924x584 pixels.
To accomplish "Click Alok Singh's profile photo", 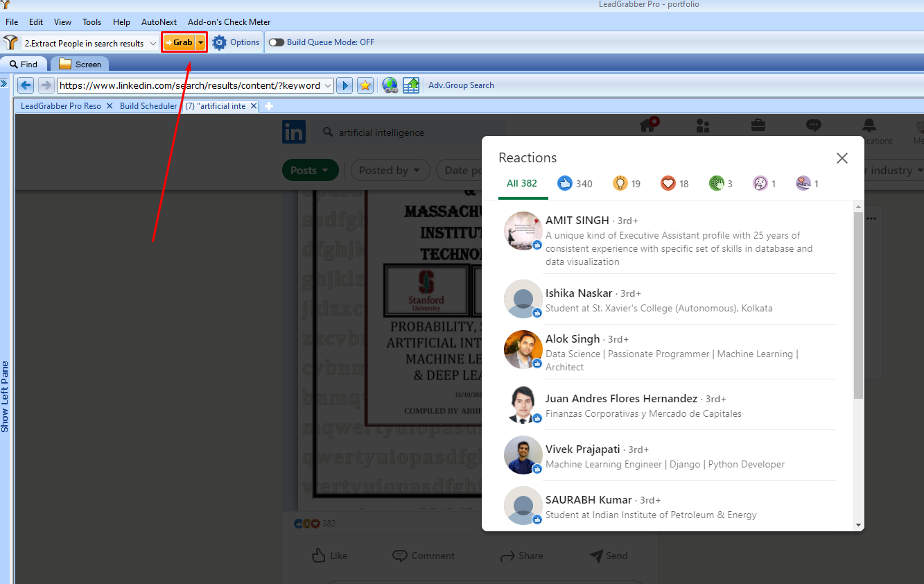I will pyautogui.click(x=523, y=350).
